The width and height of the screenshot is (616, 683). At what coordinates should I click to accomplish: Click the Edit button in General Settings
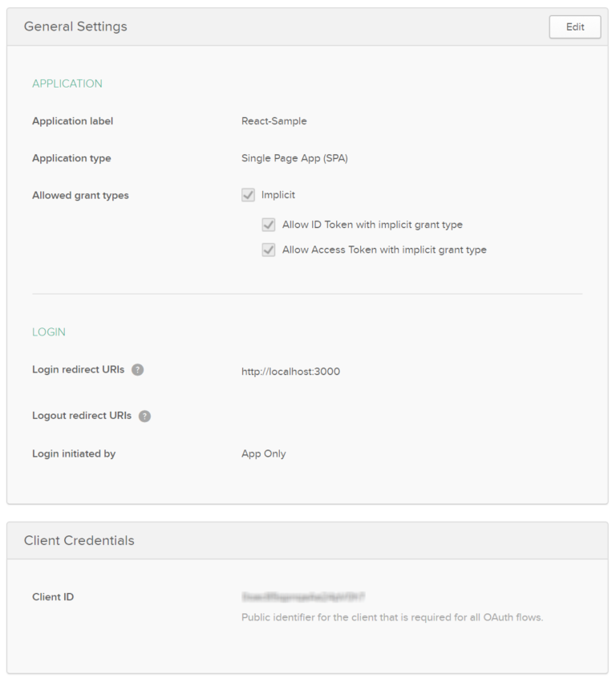point(574,26)
